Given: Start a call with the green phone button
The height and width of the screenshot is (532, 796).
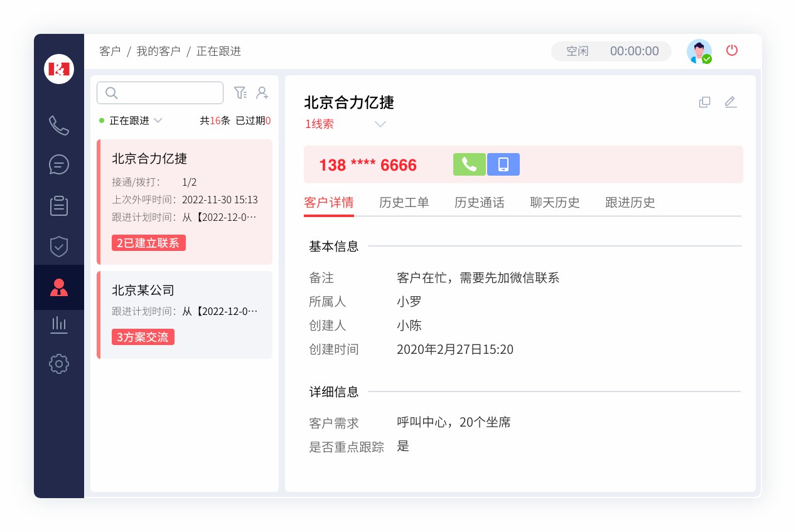Looking at the screenshot, I should pyautogui.click(x=469, y=164).
